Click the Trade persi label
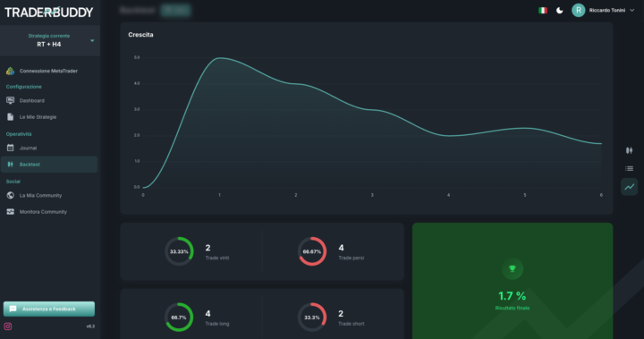 [352, 258]
